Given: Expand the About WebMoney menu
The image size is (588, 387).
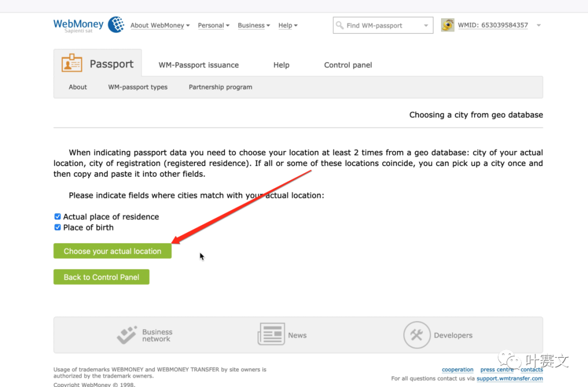Looking at the screenshot, I should click(x=160, y=26).
